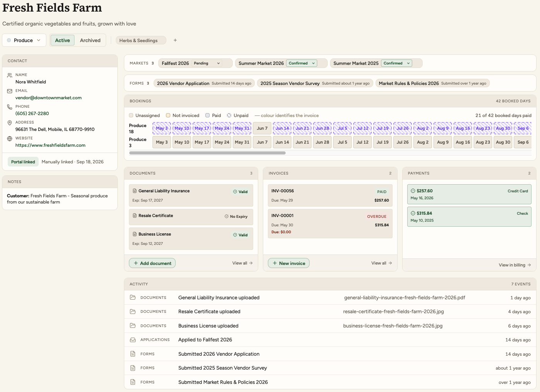
Task: Click the map pin icon beside ADDRESS
Action: 10,123
